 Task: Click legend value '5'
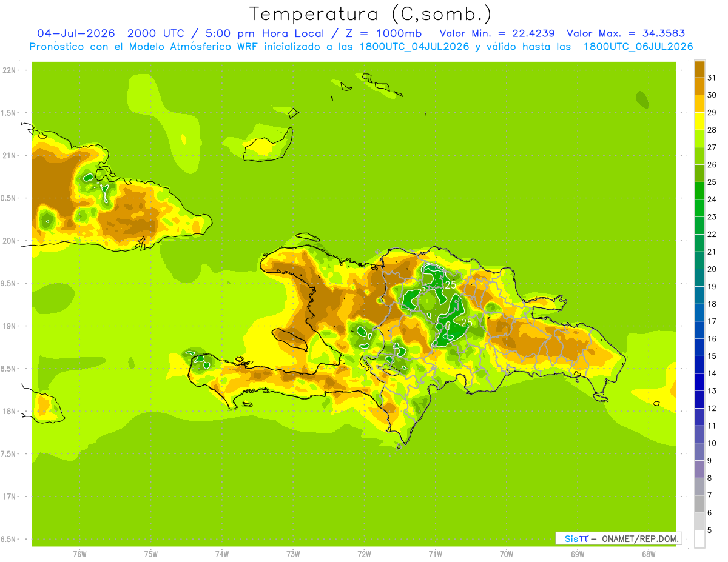tap(710, 530)
